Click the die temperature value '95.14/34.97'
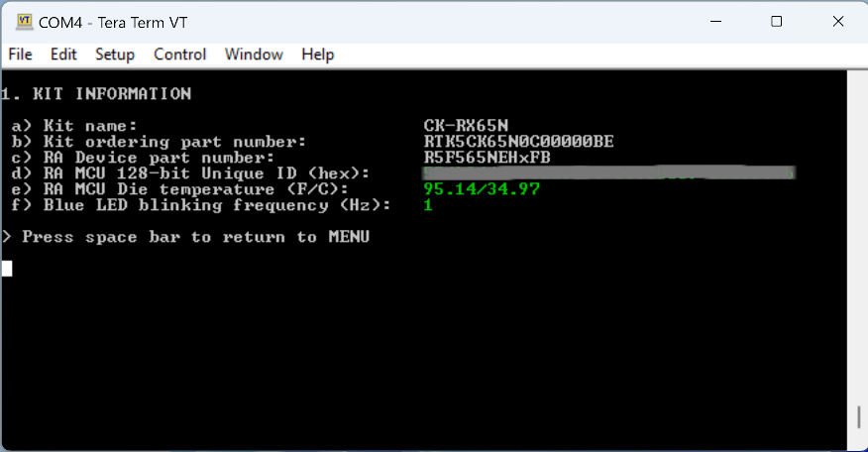 pyautogui.click(x=482, y=189)
